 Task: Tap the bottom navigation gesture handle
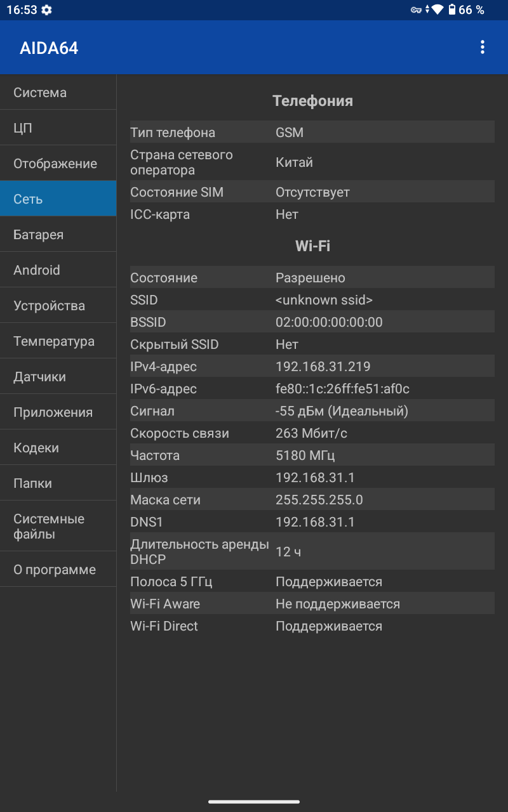[x=254, y=801]
